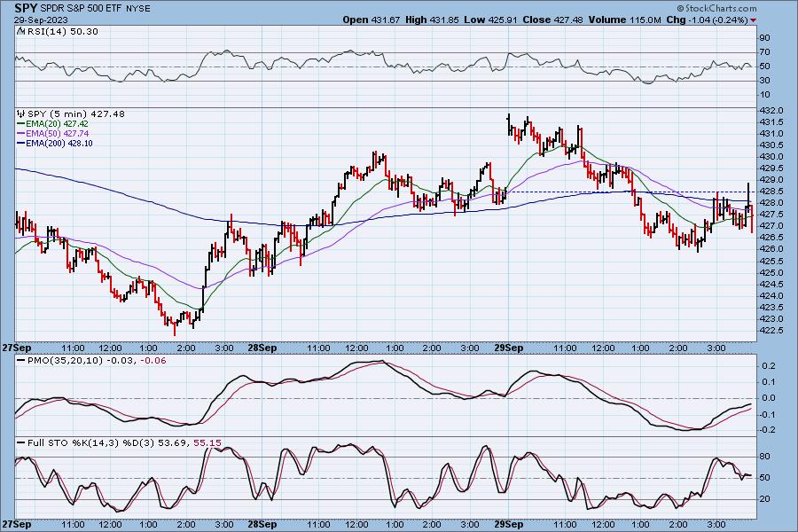Image resolution: width=798 pixels, height=532 pixels.
Task: Click the 0.0 level on the PMO axis
Action: [x=769, y=398]
